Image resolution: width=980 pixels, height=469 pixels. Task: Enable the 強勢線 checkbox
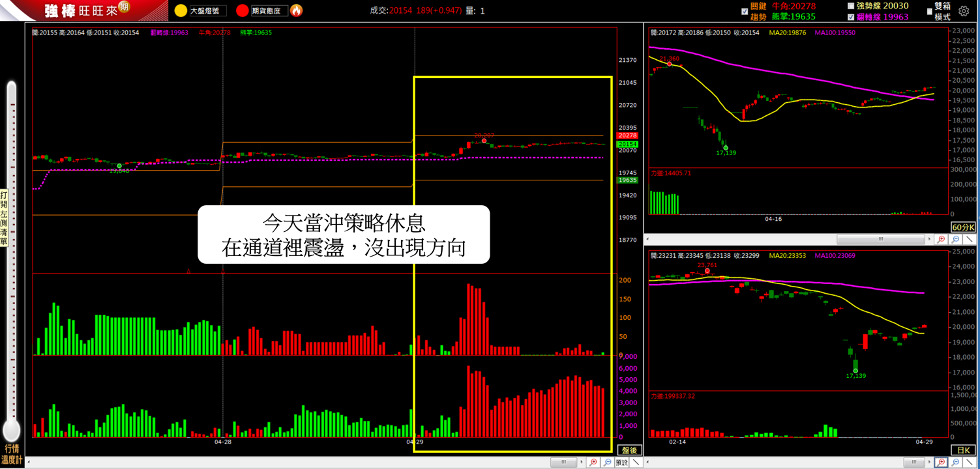click(850, 6)
